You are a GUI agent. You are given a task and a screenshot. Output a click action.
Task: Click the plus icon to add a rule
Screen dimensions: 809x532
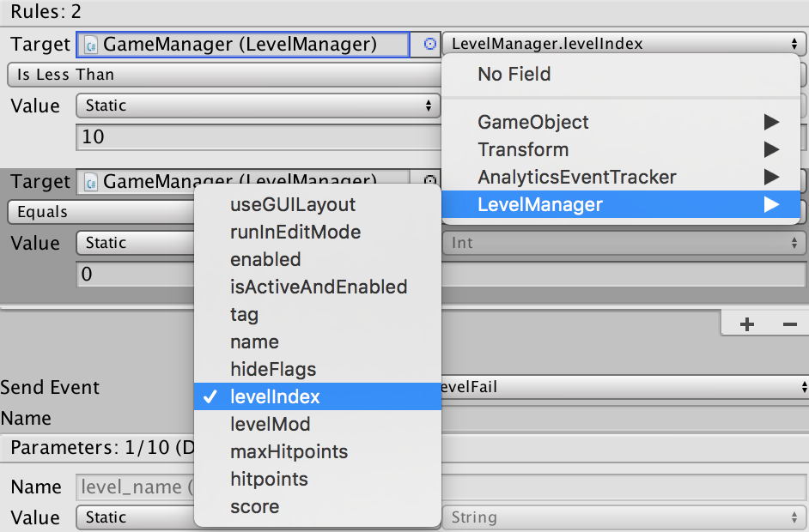tap(746, 324)
